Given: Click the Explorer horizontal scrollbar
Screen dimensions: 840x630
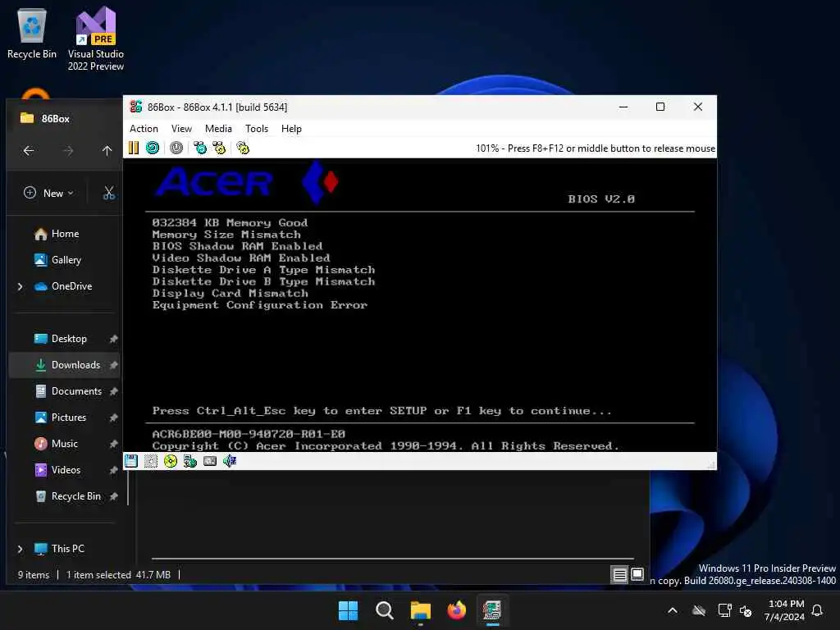Looking at the screenshot, I should [x=393, y=558].
